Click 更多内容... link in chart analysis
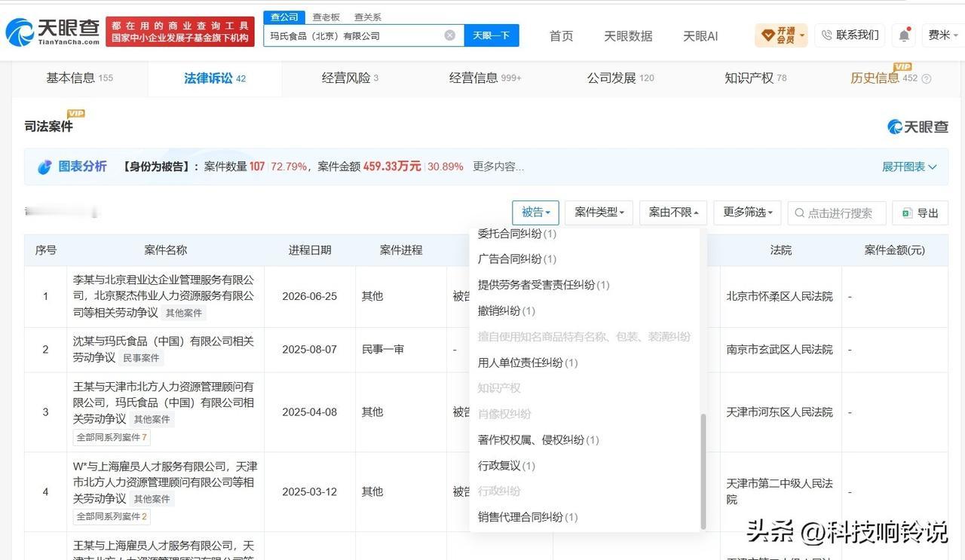Screen dimensions: 965x560 pyautogui.click(x=498, y=167)
